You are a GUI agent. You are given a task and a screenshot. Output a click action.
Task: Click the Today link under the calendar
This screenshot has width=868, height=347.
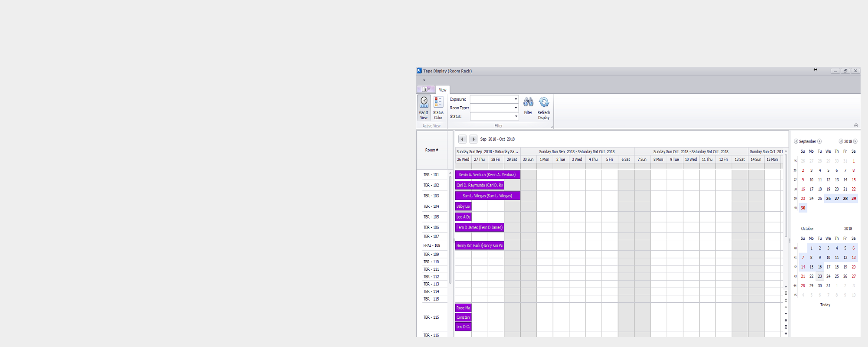pyautogui.click(x=825, y=305)
